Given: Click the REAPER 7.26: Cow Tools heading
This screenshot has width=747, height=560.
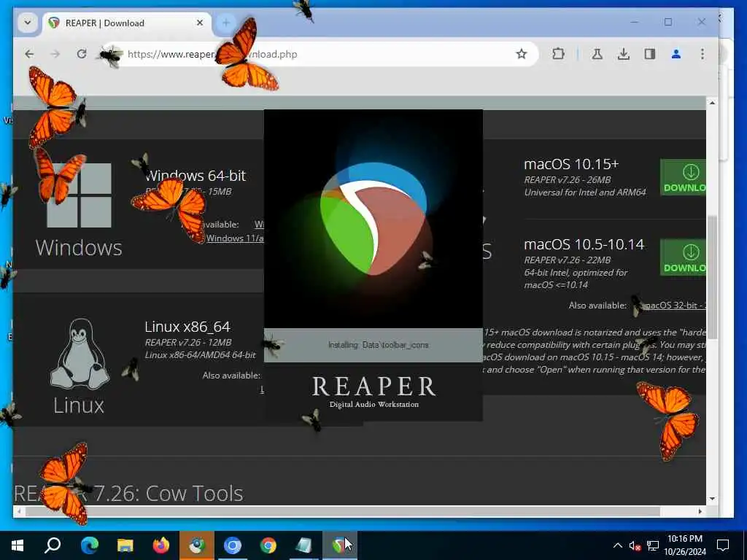Looking at the screenshot, I should (128, 494).
